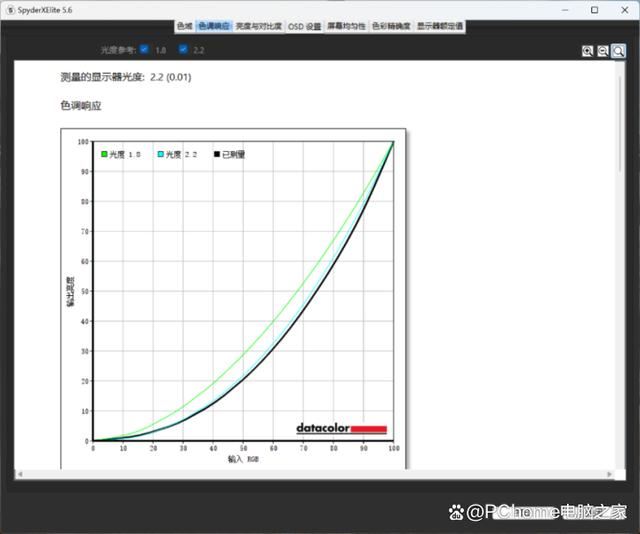Open the 亮度与对比度 tab
Screen dimensions: 640x534
point(259,26)
